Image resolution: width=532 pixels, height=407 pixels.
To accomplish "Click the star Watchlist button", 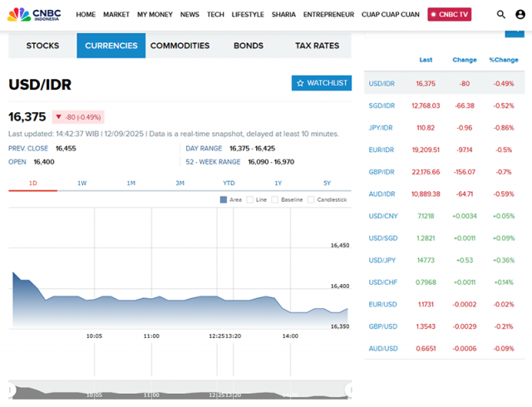I will click(322, 83).
